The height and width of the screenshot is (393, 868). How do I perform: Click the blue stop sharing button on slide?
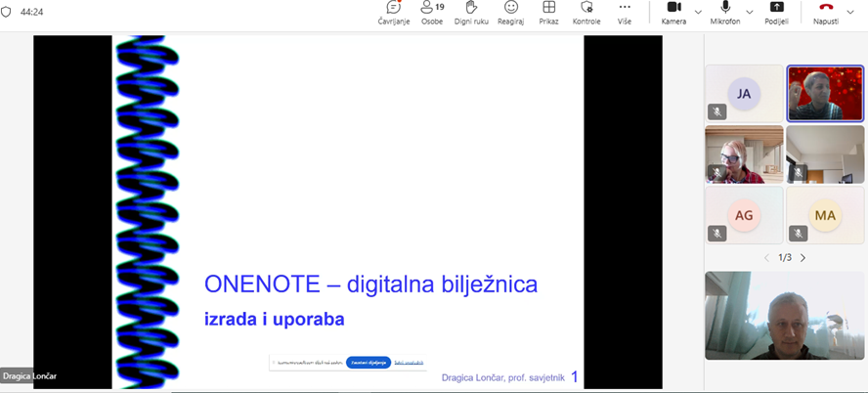pyautogui.click(x=369, y=362)
